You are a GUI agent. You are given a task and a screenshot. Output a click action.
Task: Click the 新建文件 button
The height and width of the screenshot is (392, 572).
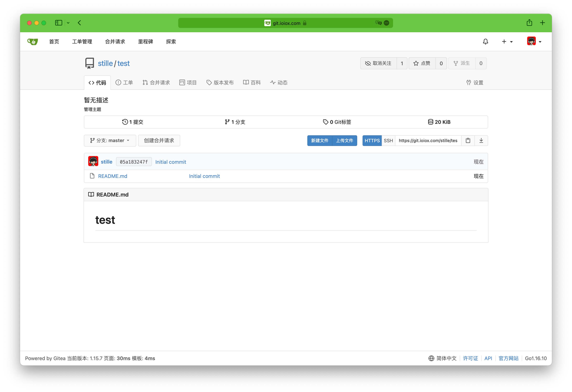pyautogui.click(x=320, y=140)
